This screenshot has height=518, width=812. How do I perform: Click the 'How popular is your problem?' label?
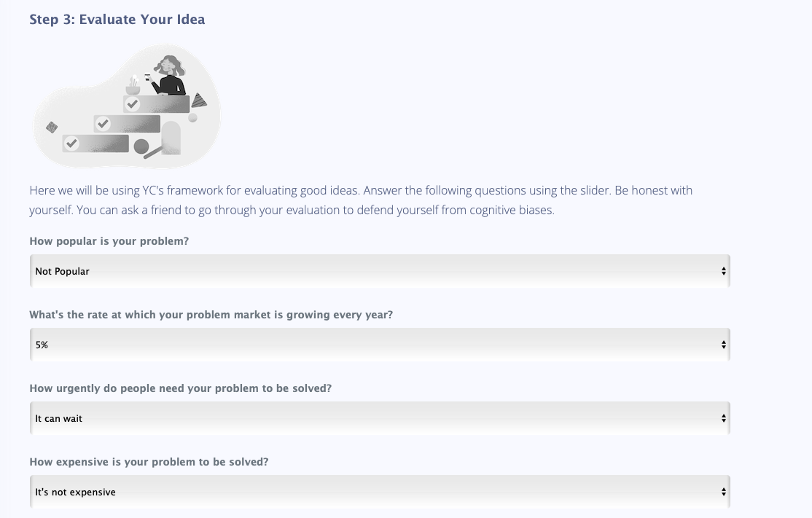(x=108, y=240)
